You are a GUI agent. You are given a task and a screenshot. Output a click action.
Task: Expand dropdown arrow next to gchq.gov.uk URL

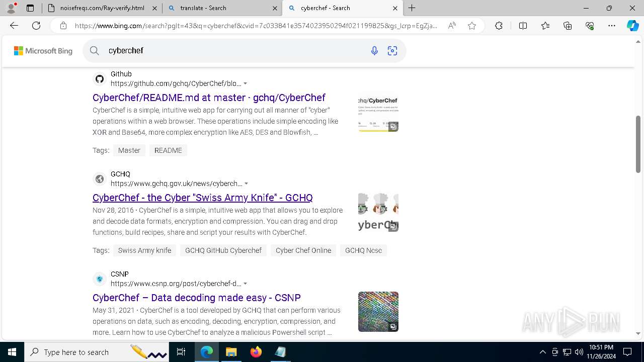(x=246, y=184)
